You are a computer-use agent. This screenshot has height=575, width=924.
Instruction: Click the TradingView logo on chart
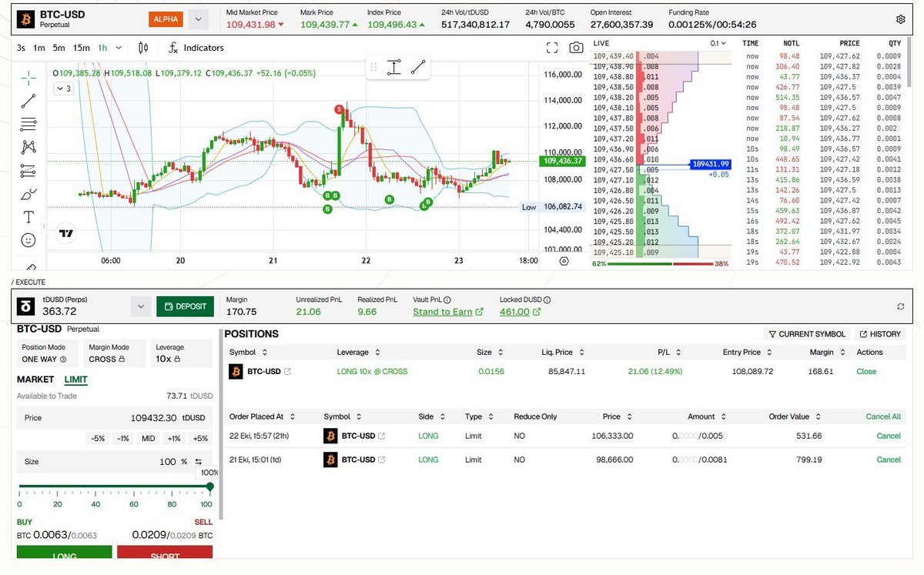click(66, 234)
